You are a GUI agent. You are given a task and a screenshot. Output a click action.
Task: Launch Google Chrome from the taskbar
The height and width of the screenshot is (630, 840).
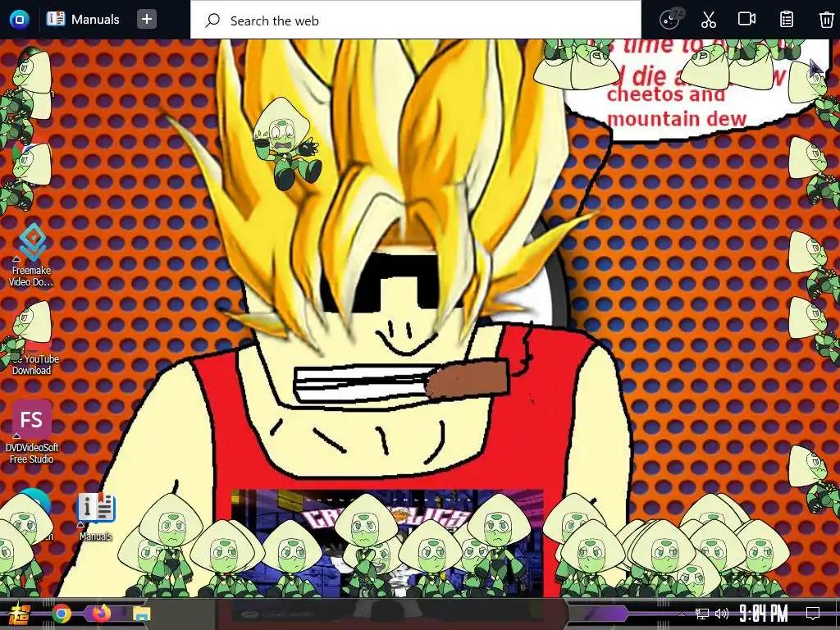click(62, 614)
